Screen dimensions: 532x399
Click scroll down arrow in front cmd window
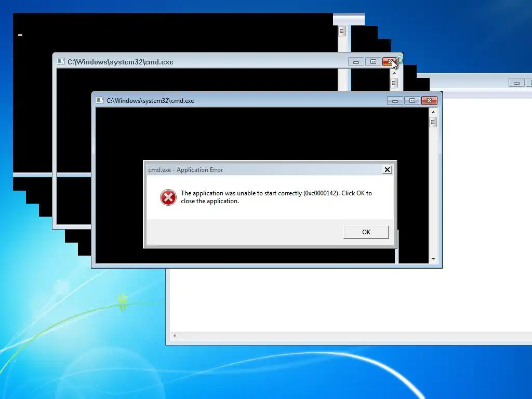click(x=433, y=259)
